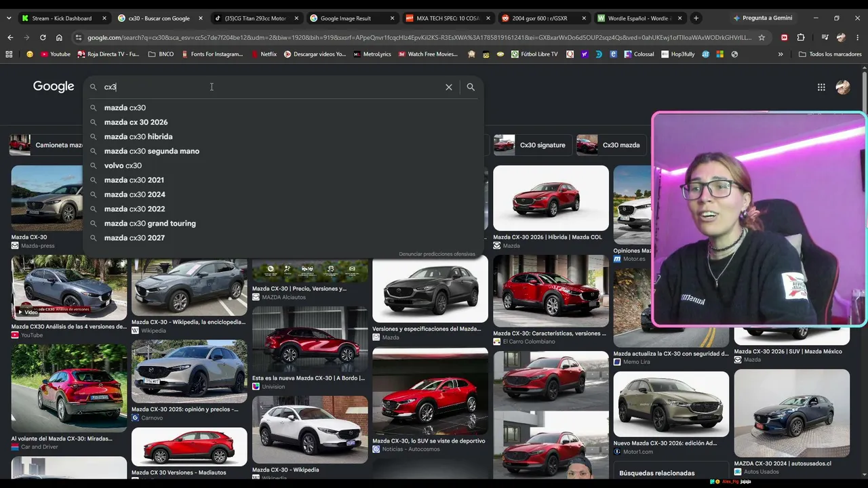Open the MetroLyrics bookmark
The image size is (868, 488).
click(372, 54)
